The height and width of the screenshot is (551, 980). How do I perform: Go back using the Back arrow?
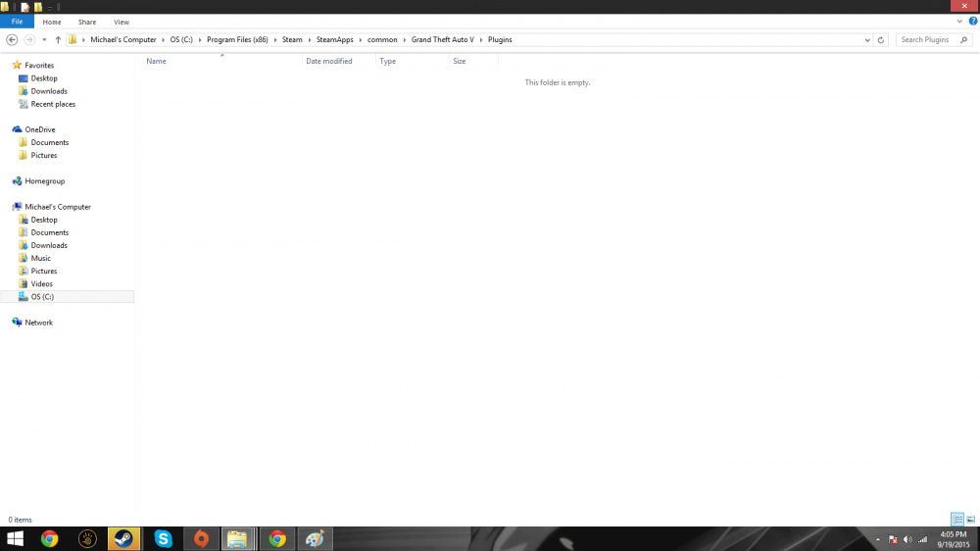click(x=12, y=39)
